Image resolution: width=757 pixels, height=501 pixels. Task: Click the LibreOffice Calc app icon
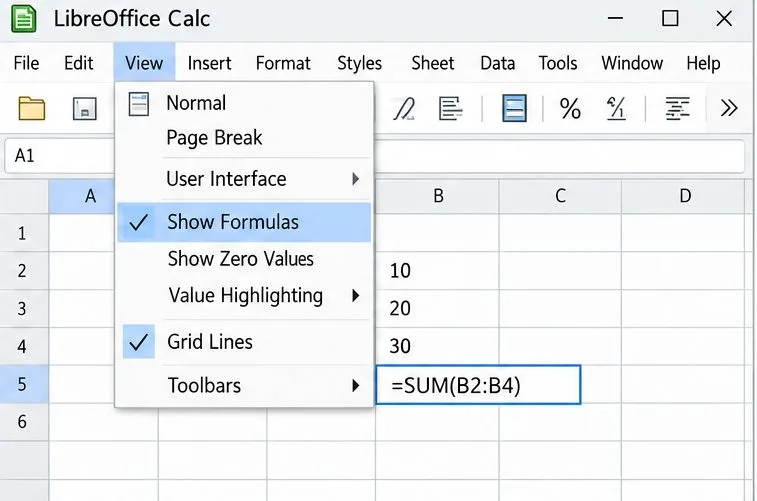coord(24,19)
